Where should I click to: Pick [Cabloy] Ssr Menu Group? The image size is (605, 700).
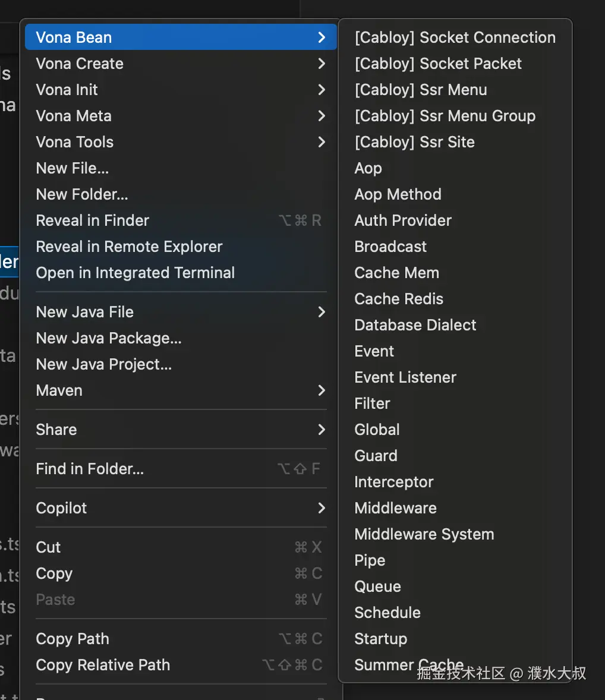click(x=445, y=116)
